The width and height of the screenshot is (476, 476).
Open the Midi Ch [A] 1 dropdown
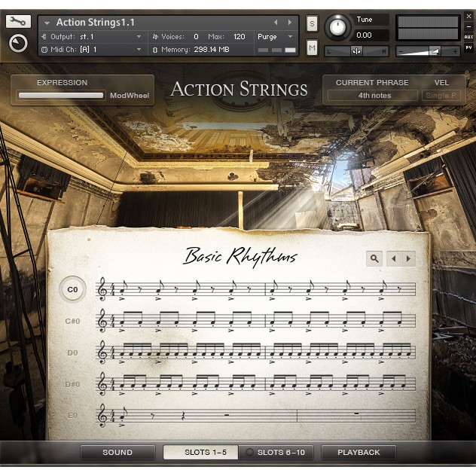click(x=92, y=50)
